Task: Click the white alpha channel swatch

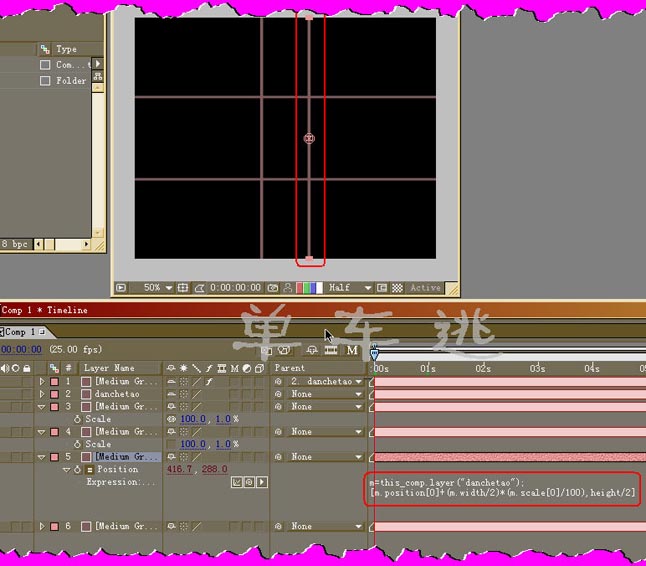Action: click(x=319, y=288)
